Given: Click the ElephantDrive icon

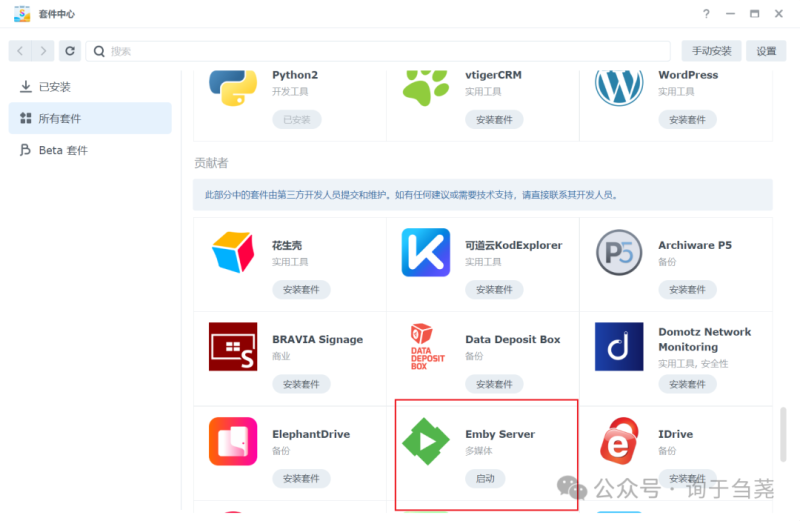Looking at the screenshot, I should [x=233, y=441].
